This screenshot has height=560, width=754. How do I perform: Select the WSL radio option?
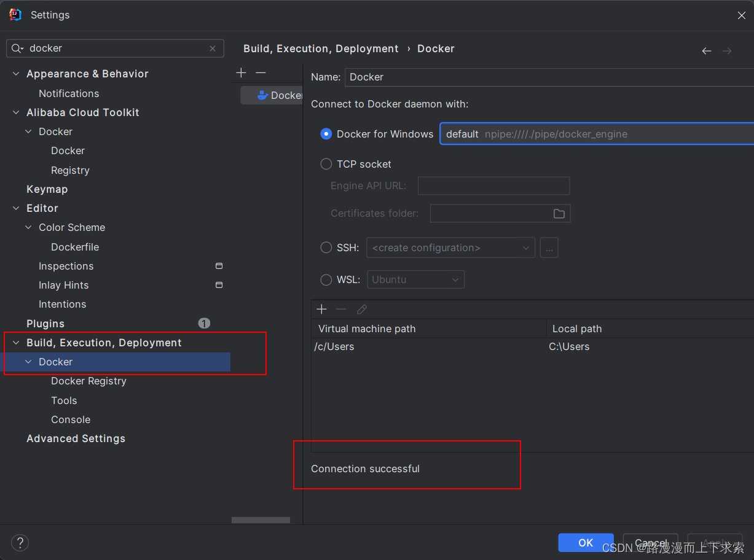point(326,279)
